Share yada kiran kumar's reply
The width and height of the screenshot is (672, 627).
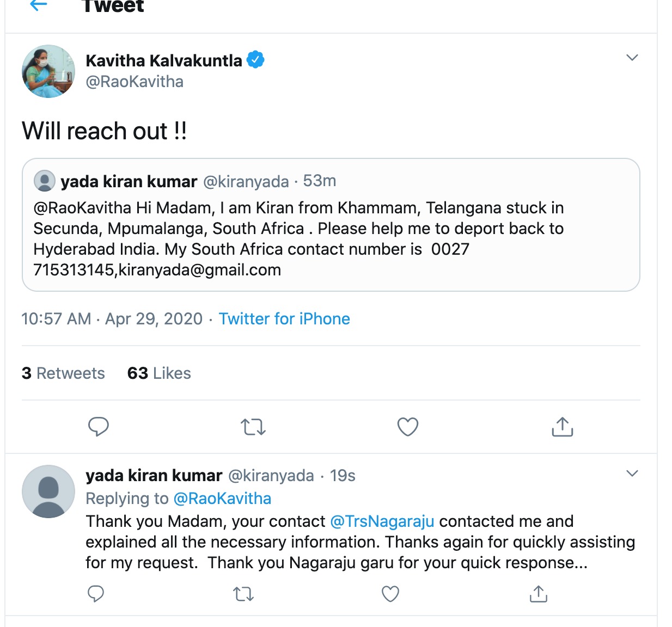click(539, 594)
